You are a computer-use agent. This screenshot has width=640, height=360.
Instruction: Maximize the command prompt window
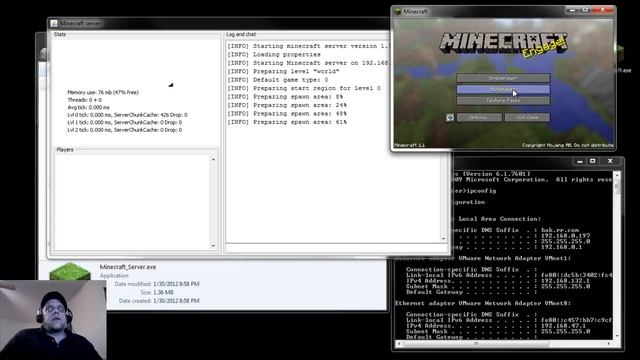pos(593,162)
